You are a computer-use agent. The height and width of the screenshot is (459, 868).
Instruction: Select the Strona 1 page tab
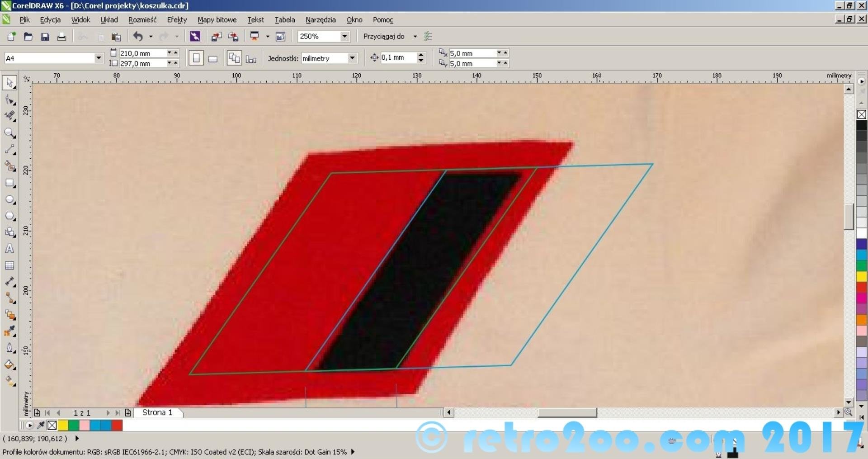pyautogui.click(x=157, y=412)
